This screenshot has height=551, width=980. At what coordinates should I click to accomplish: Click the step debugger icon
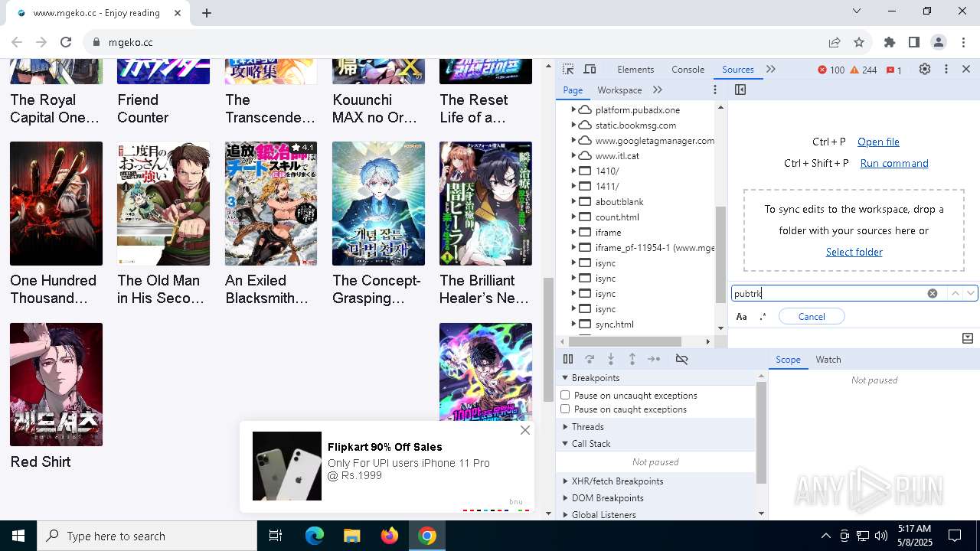[654, 359]
